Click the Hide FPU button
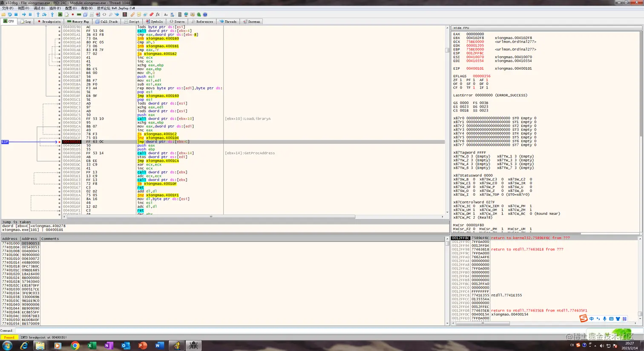The height and width of the screenshot is (351, 644). [x=461, y=28]
